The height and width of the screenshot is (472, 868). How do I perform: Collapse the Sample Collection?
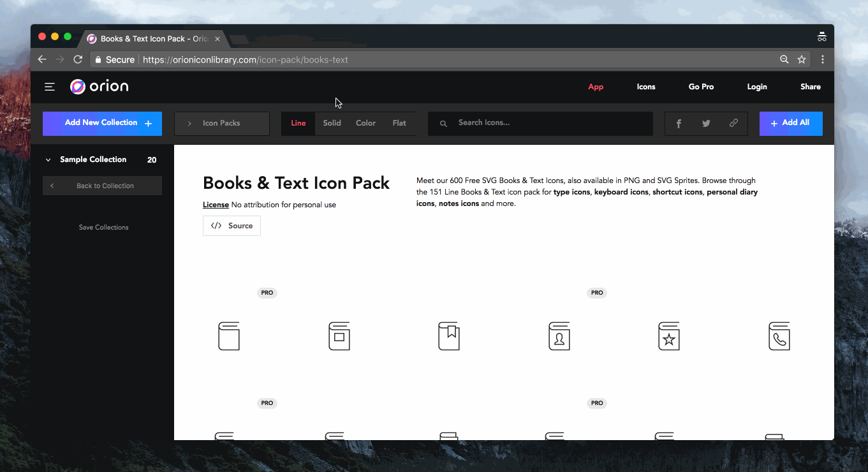pos(48,159)
